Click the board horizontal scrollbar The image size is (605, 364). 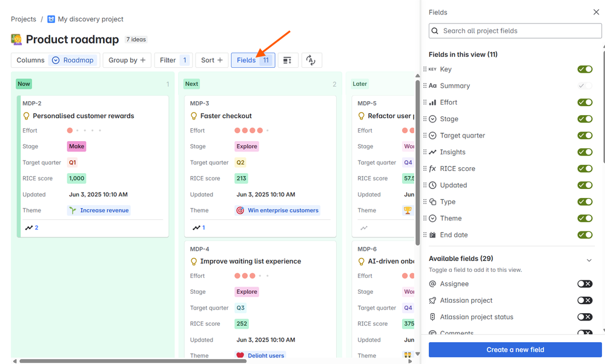click(x=133, y=362)
